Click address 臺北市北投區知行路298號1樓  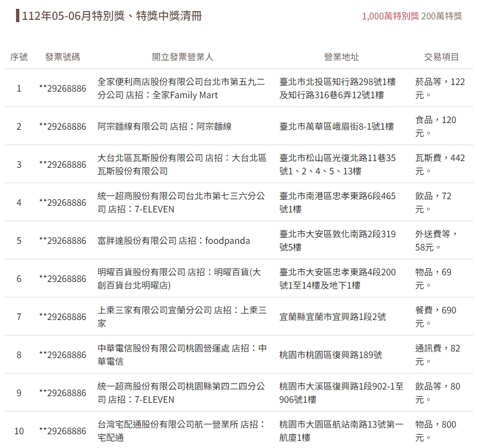(x=337, y=88)
